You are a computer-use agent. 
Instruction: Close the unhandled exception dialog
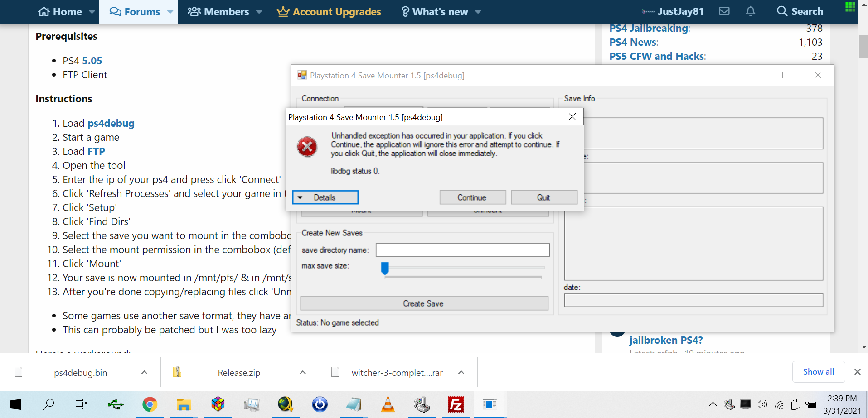click(572, 117)
